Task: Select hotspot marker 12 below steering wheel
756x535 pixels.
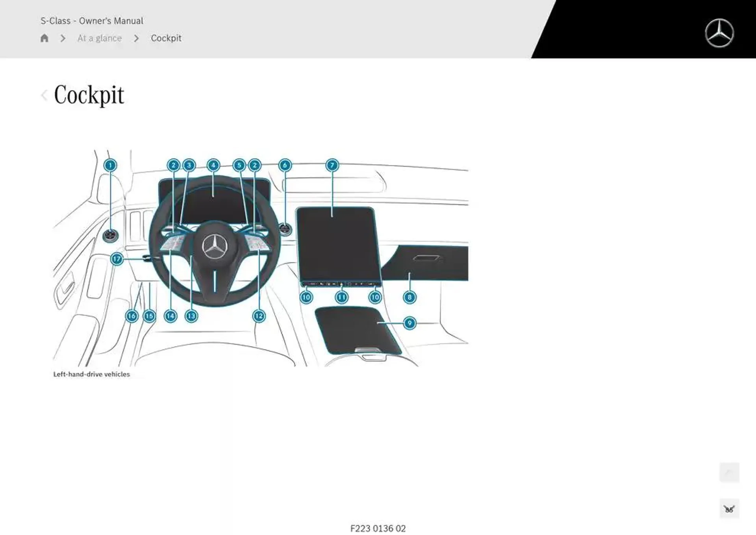Action: click(x=259, y=316)
